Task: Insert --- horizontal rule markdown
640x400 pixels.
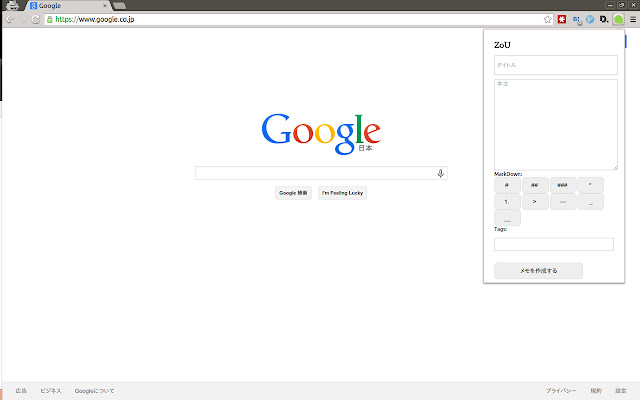Action: (x=563, y=202)
